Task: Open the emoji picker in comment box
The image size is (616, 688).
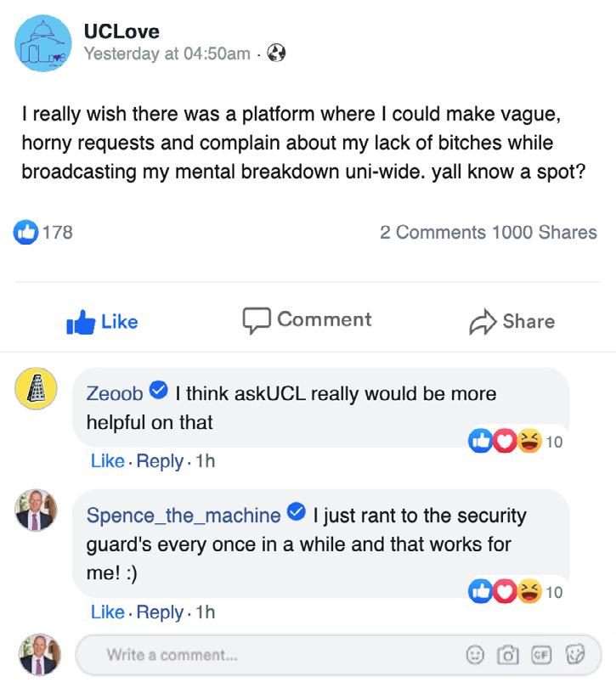Action: point(477,655)
